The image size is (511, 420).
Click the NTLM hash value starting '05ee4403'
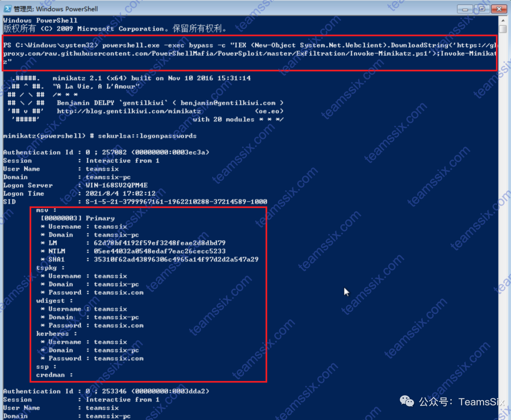pyautogui.click(x=160, y=251)
